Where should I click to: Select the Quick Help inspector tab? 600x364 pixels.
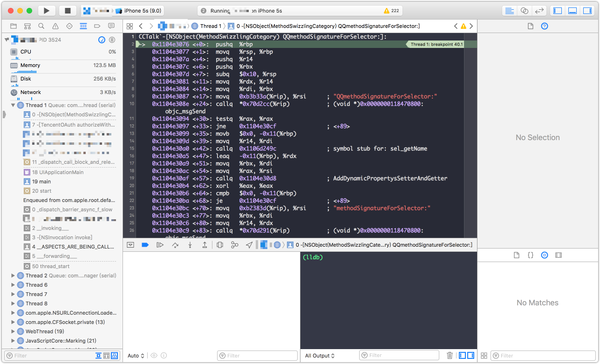pyautogui.click(x=544, y=26)
